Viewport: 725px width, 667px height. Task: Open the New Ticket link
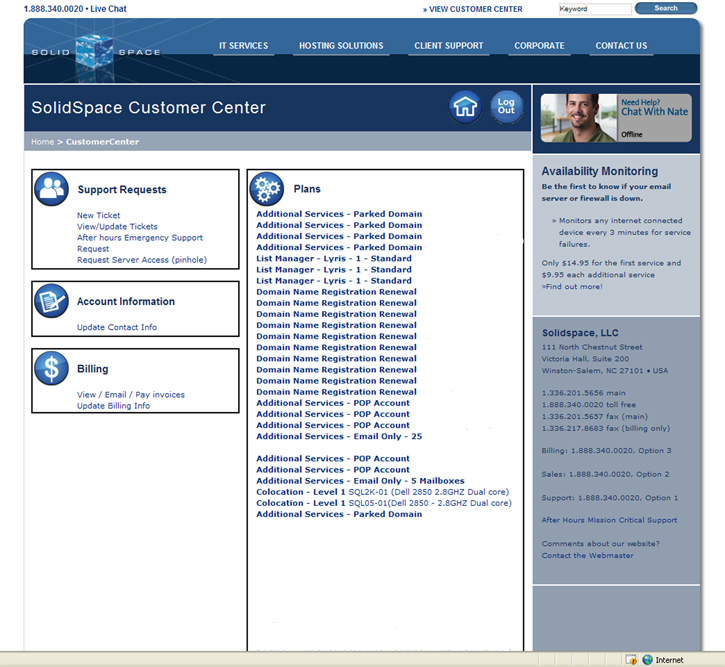[x=98, y=215]
